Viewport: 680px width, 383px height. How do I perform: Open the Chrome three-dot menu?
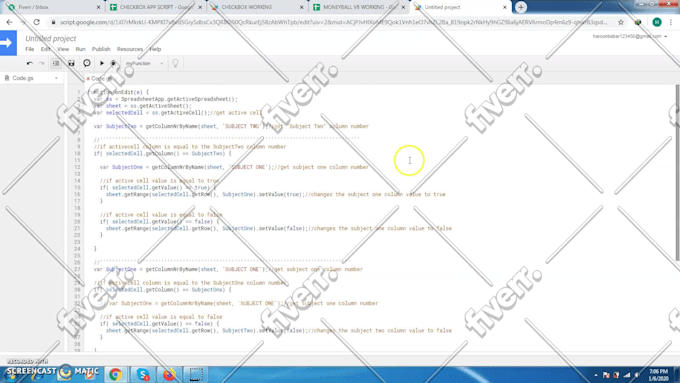[x=671, y=22]
